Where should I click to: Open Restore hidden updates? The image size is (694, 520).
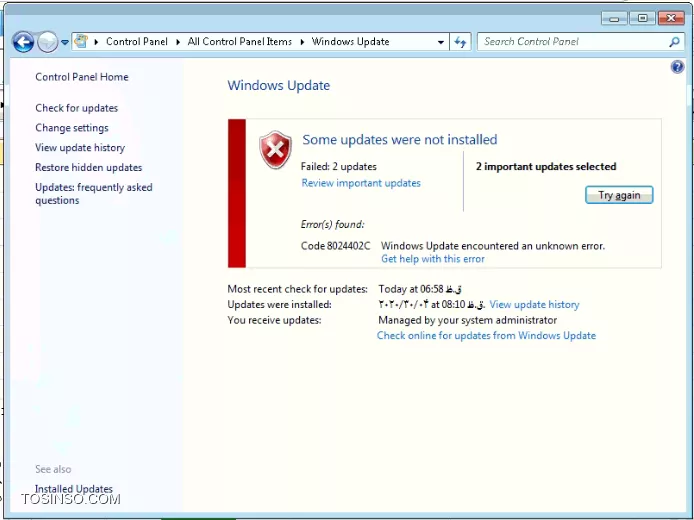pyautogui.click(x=89, y=167)
